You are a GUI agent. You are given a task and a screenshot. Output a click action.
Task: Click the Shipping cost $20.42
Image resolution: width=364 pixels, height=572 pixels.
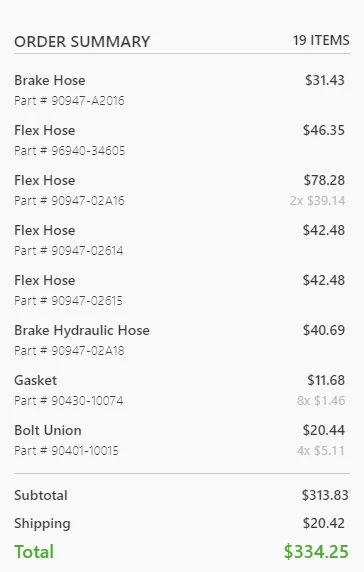coord(324,523)
